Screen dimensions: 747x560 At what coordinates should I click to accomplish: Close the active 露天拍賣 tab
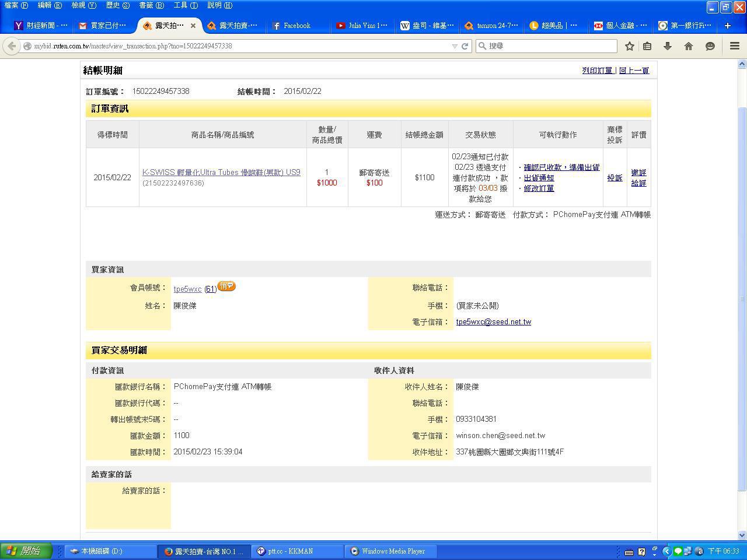(193, 26)
